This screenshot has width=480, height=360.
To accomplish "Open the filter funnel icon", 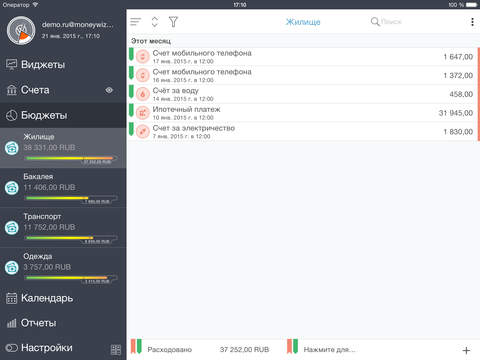I will (x=173, y=22).
